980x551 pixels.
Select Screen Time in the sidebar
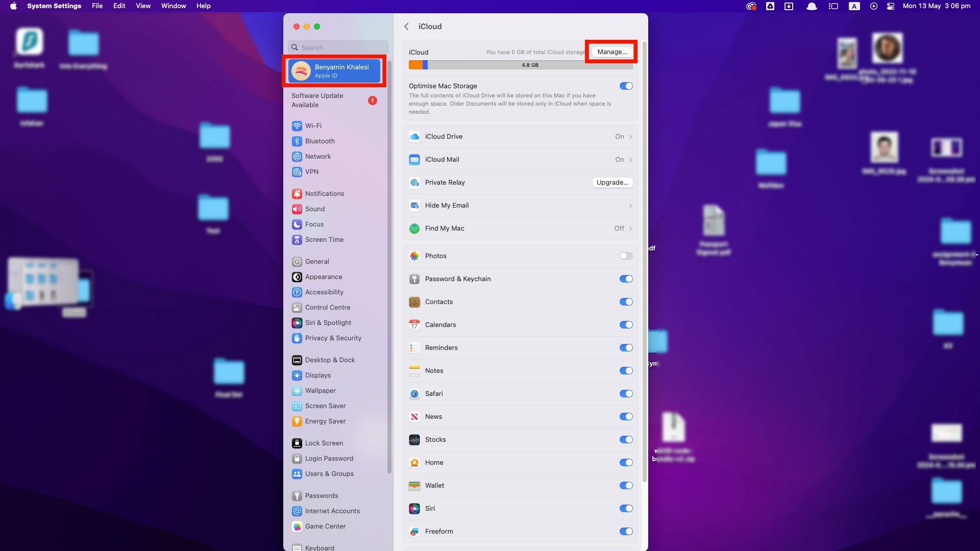pyautogui.click(x=324, y=239)
